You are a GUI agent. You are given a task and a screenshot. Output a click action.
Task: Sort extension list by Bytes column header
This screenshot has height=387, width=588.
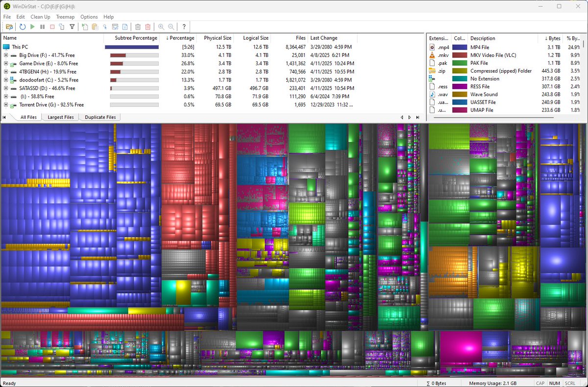550,38
